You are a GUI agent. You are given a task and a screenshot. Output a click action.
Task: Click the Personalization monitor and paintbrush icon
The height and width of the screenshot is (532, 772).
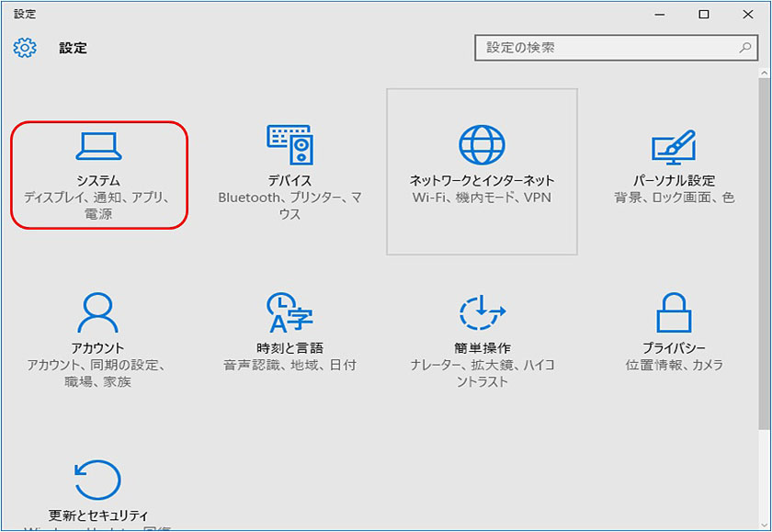(x=674, y=146)
